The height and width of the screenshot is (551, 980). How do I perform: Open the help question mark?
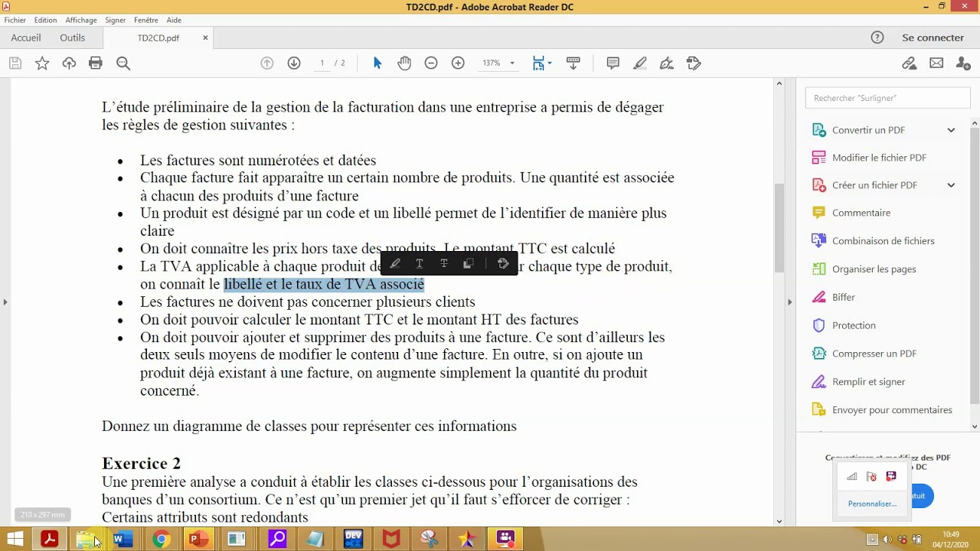877,37
